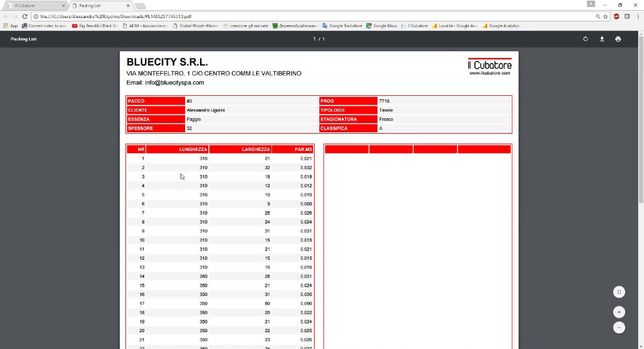Click the SPESSORE label cell
Screen dimensions: 644x349
coord(156,128)
